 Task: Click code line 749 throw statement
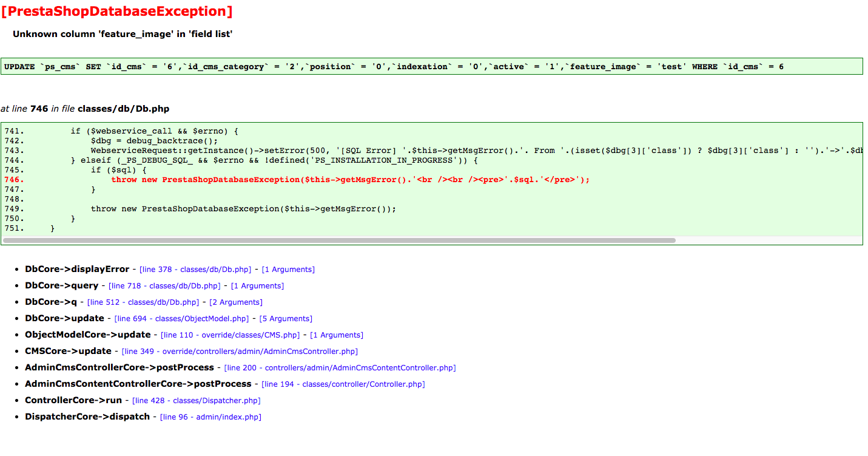243,209
